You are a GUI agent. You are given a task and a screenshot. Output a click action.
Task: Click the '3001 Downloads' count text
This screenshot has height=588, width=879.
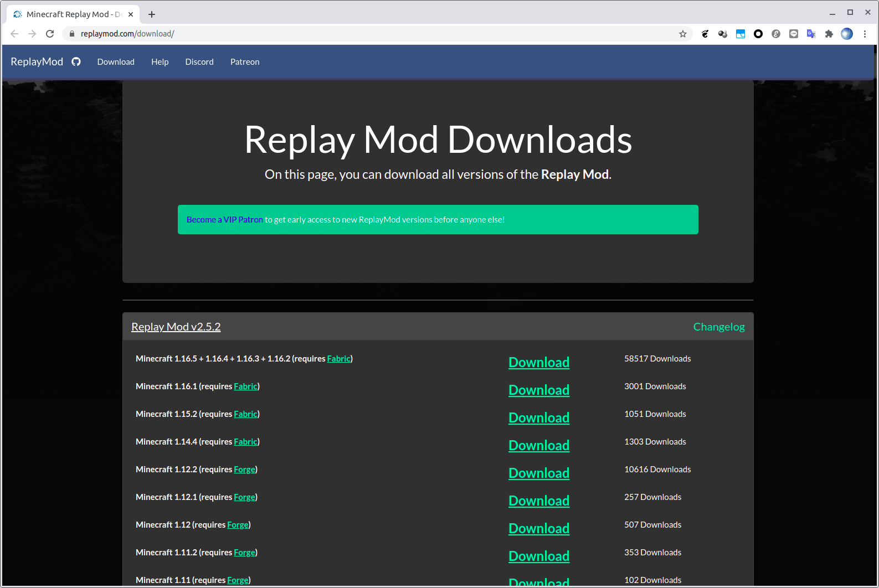point(655,386)
